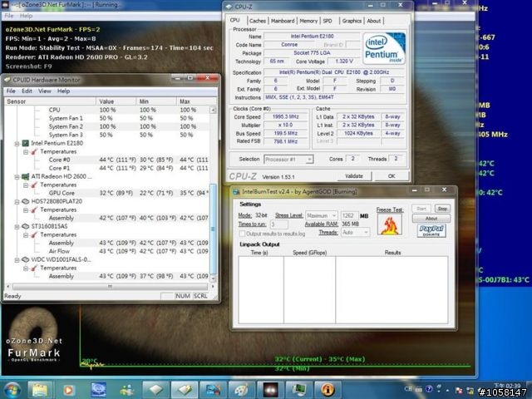
Task: Click the CPUID Hardware Monitor title icon
Action: pyautogui.click(x=7, y=80)
